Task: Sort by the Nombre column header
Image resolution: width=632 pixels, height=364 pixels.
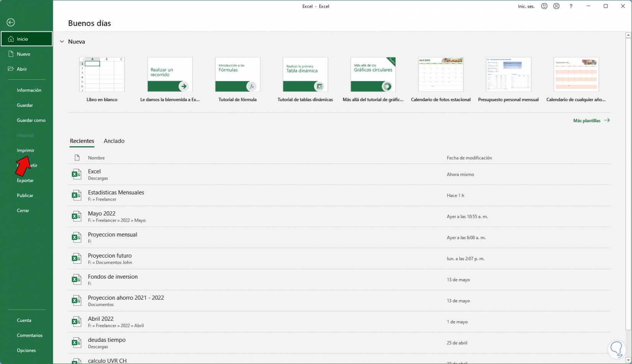Action: (96, 158)
